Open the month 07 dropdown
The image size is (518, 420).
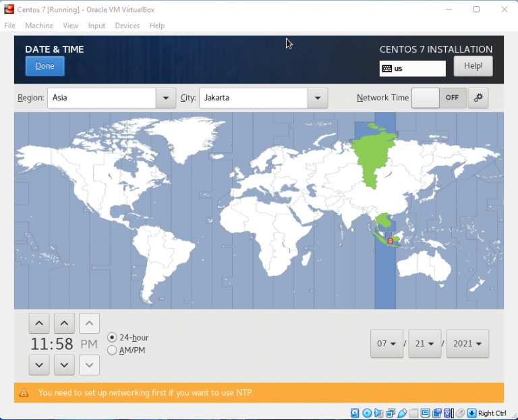pos(387,344)
